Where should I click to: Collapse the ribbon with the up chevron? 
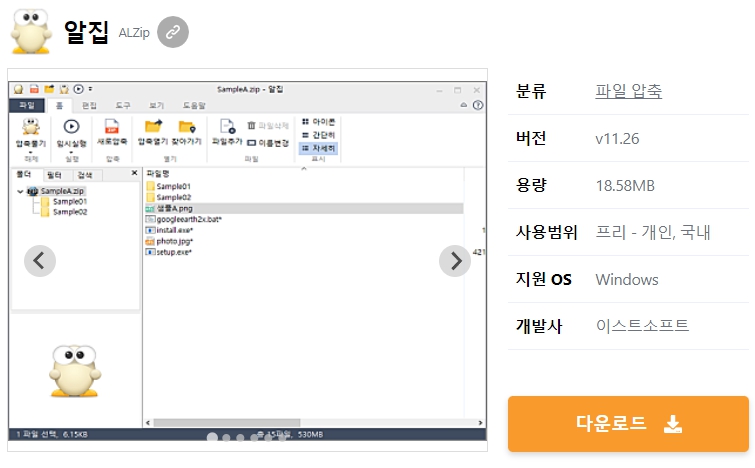tap(463, 105)
